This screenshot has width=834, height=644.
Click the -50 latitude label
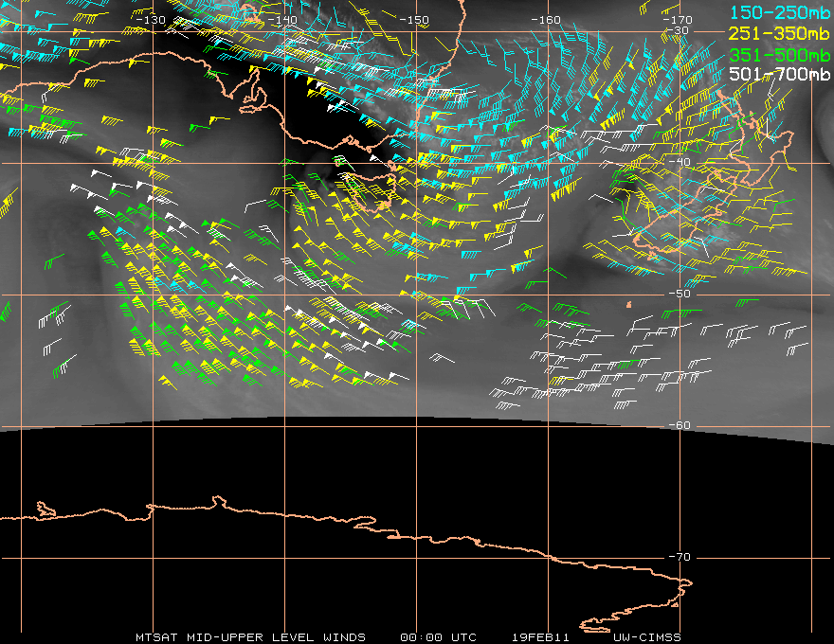coord(680,294)
